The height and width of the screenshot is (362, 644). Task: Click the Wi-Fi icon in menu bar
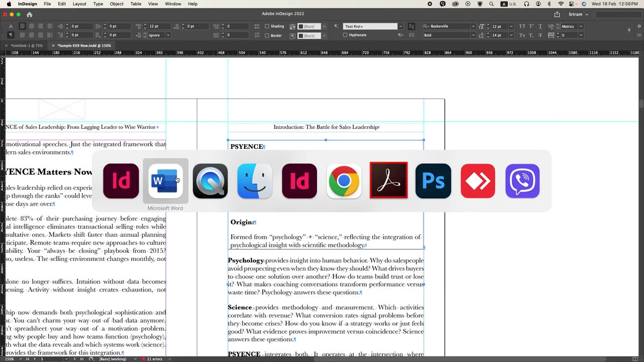coord(560,4)
